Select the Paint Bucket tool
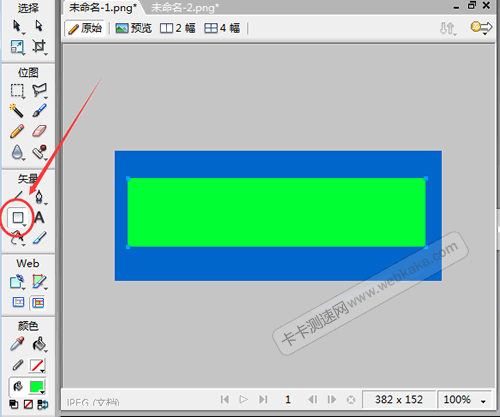 tap(39, 344)
